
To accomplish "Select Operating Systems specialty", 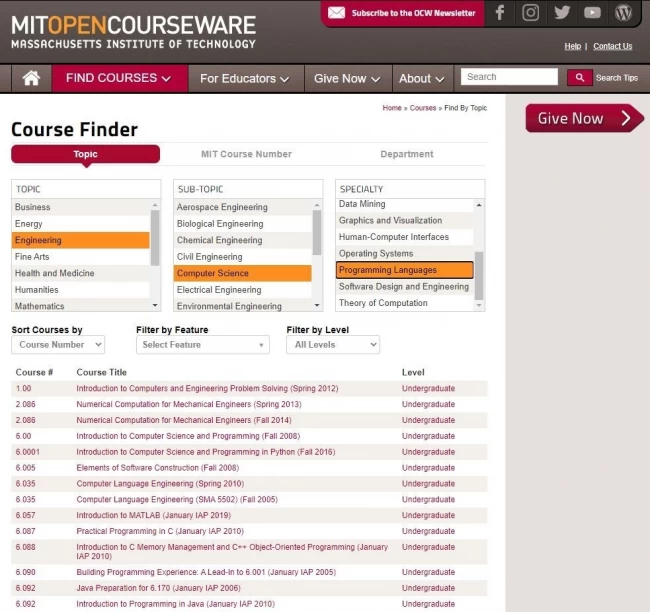I will (405, 254).
